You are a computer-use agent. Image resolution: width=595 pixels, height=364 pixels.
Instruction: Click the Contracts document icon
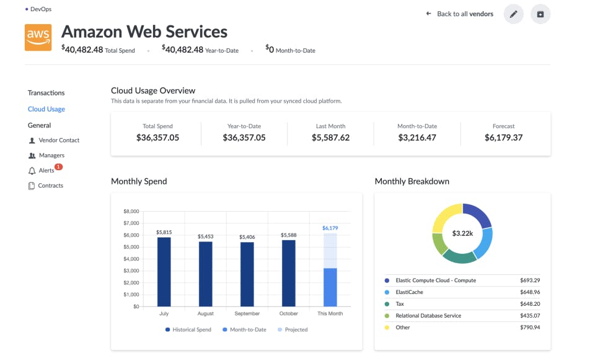[32, 186]
